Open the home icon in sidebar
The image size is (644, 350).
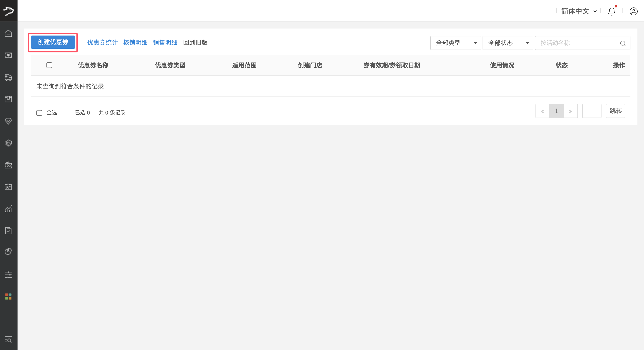[8, 33]
